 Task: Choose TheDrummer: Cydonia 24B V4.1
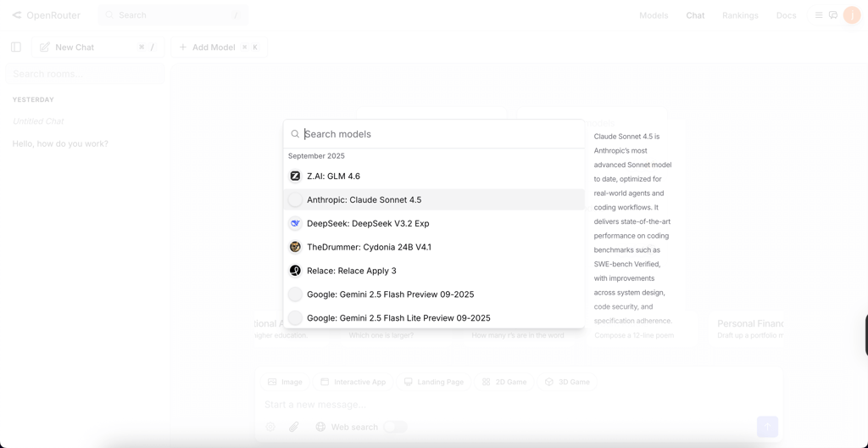coord(434,247)
